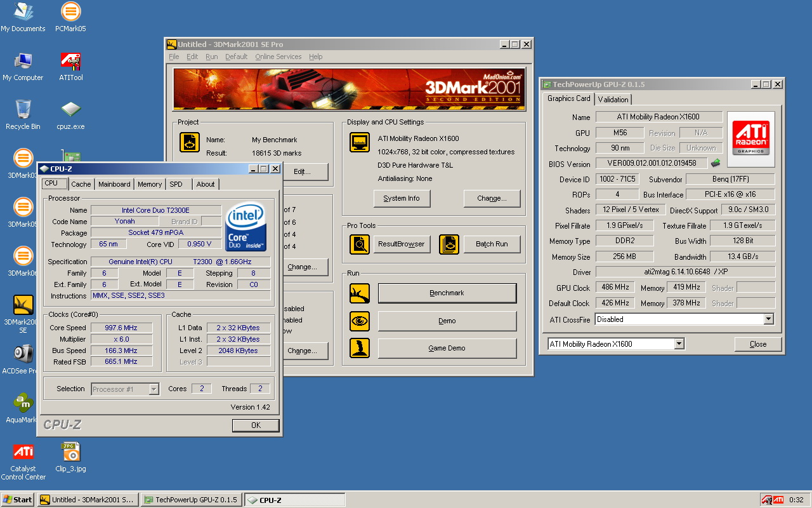Click Demo button in 3DMark2001
This screenshot has width=812, height=508.
pos(447,321)
